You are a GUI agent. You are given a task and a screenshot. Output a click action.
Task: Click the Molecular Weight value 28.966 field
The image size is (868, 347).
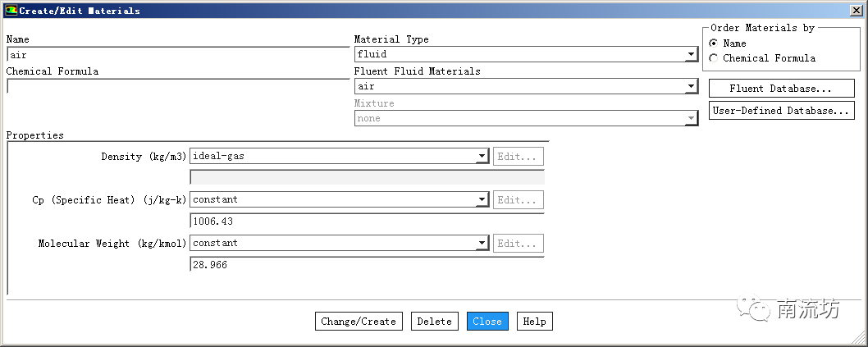(366, 265)
